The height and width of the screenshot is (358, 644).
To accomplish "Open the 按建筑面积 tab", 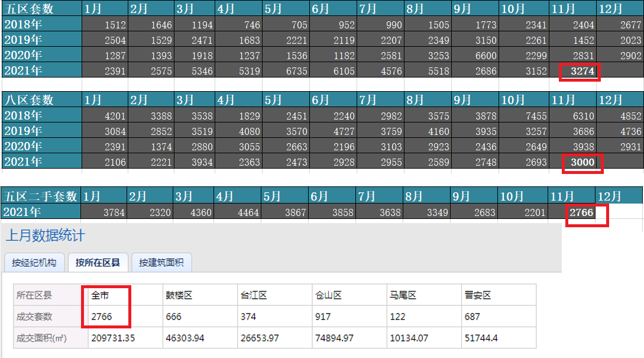I will coord(161,263).
